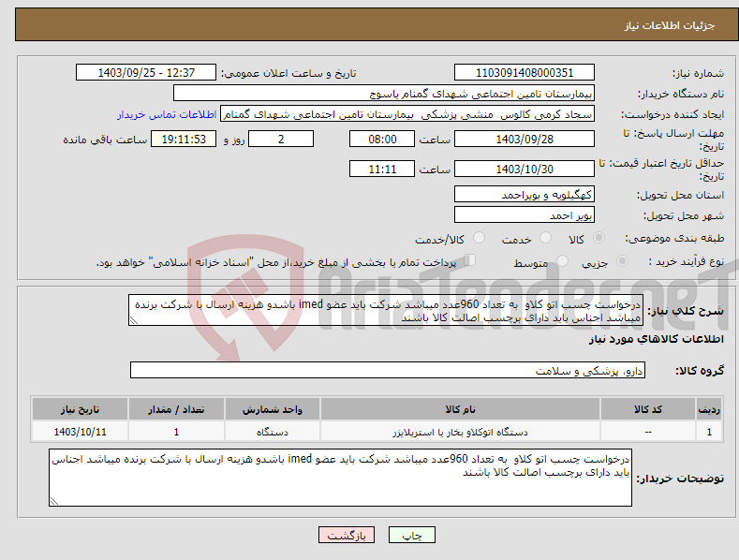Screen dimensions: 739x560
Task: Select the خدمت radio button
Action: pyautogui.click(x=545, y=238)
